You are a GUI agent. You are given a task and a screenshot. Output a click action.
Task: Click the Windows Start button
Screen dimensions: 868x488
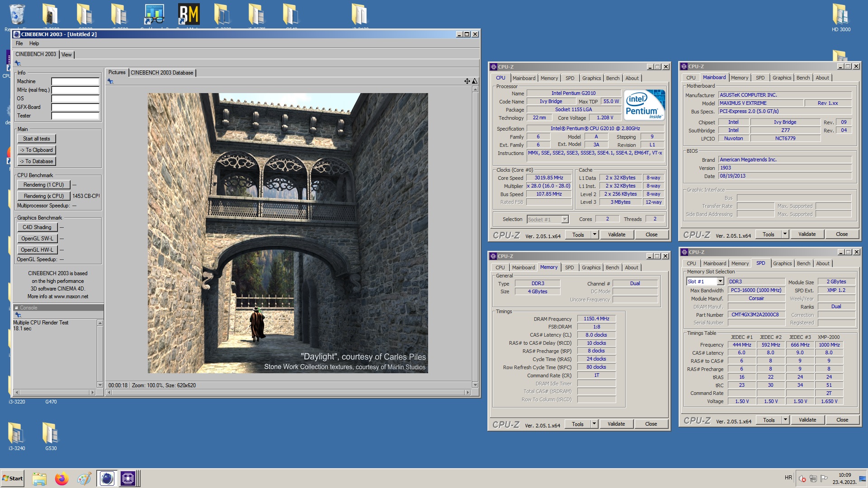tap(13, 479)
